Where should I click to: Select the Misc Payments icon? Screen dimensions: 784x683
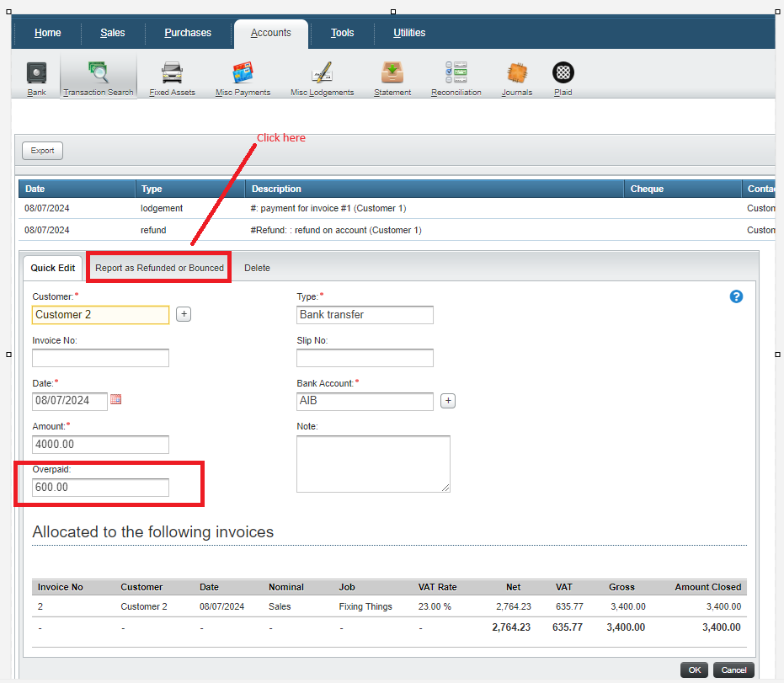pyautogui.click(x=243, y=73)
